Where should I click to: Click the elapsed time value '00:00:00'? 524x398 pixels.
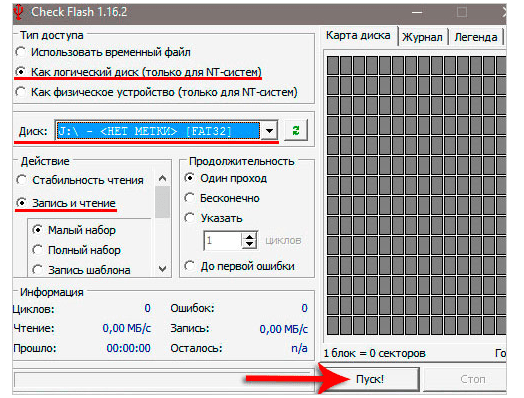click(129, 348)
